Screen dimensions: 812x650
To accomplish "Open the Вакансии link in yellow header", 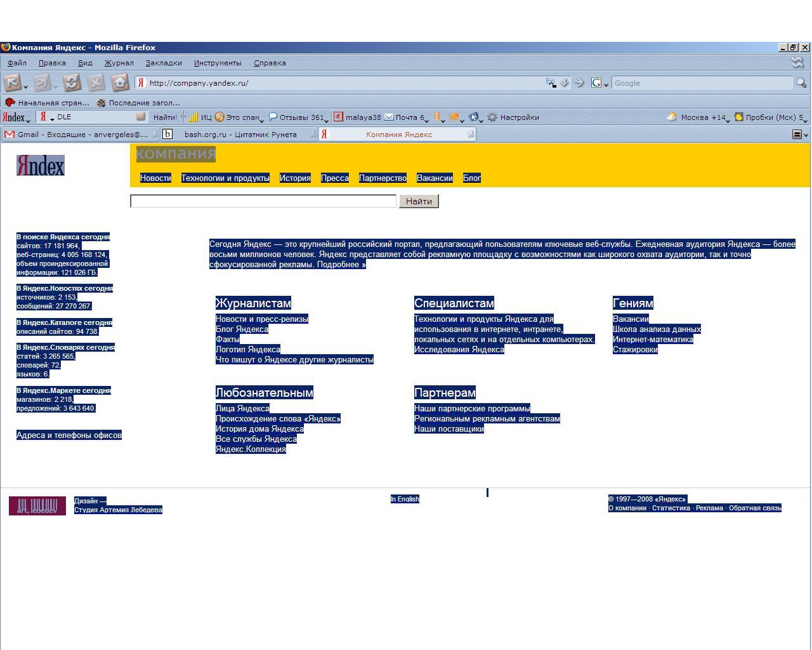I will click(x=435, y=178).
